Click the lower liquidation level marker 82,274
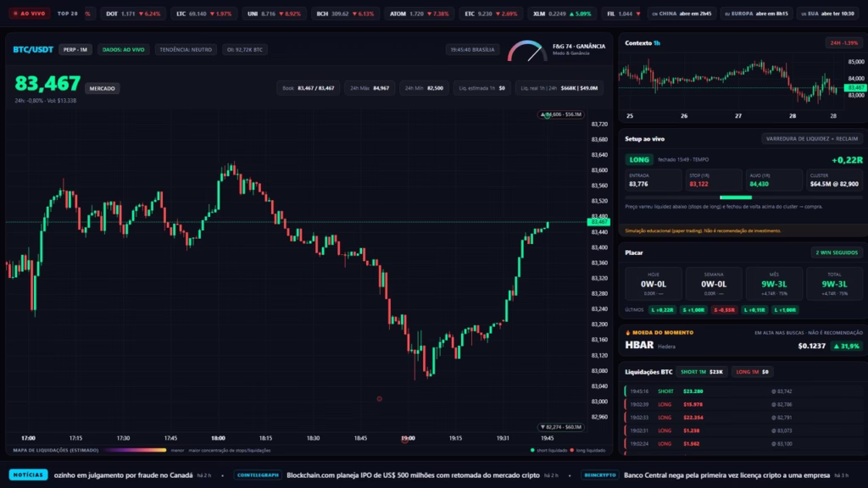 click(x=561, y=427)
